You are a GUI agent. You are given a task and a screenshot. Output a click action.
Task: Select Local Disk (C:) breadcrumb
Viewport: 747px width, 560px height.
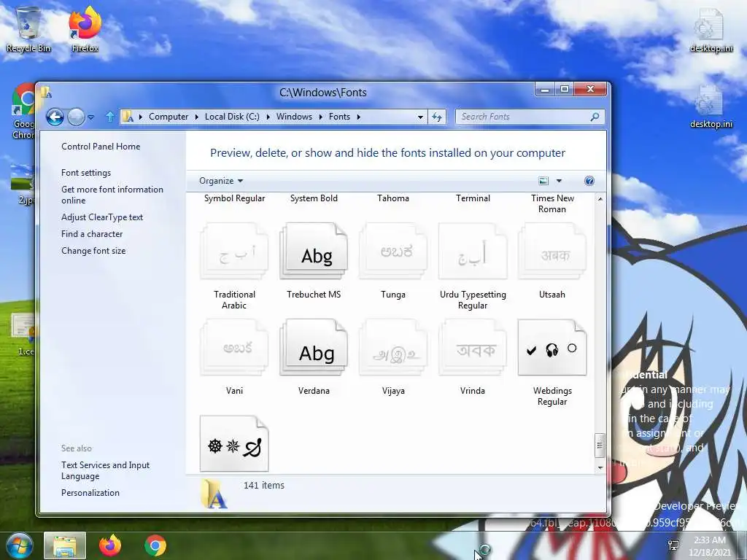tap(232, 117)
